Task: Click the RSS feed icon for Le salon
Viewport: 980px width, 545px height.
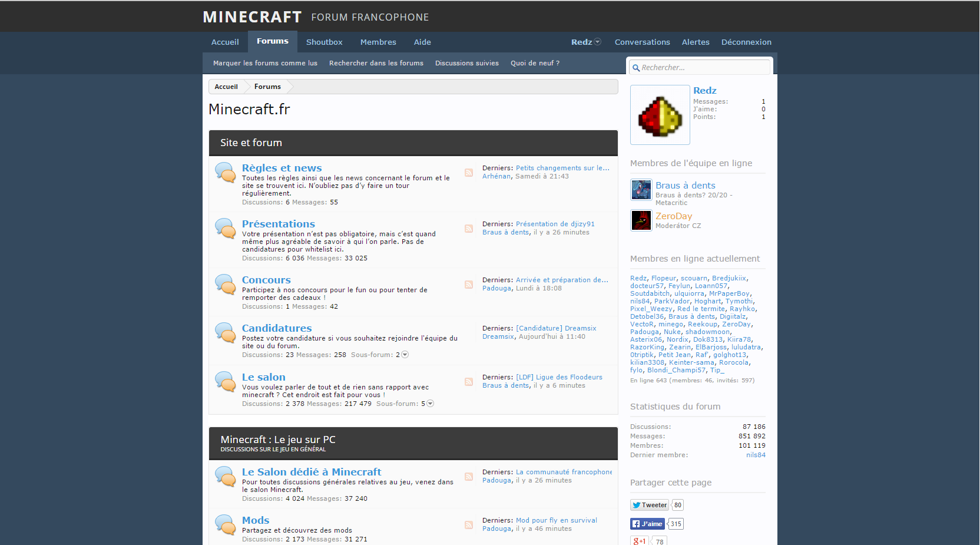Action: coord(469,382)
